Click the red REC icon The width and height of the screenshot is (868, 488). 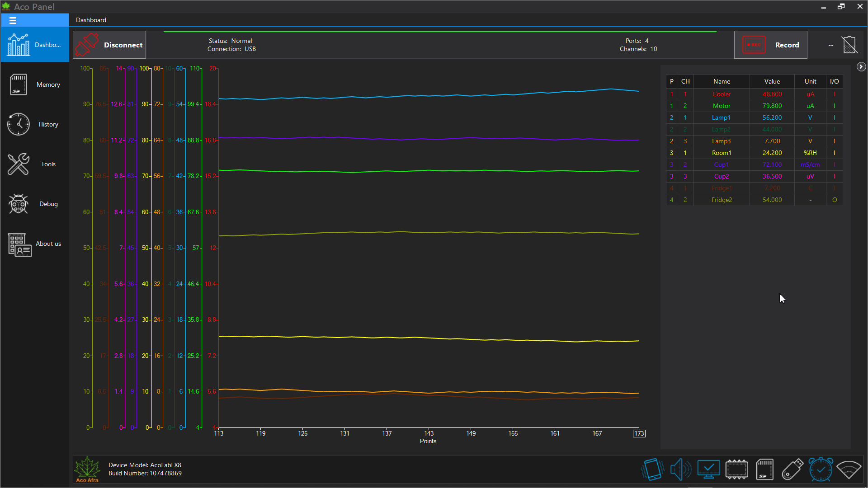coord(754,45)
